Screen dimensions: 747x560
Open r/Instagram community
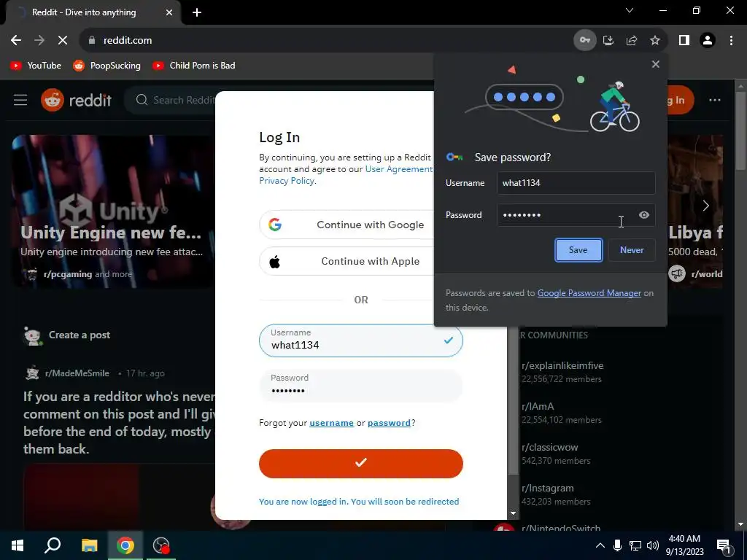pyautogui.click(x=548, y=489)
